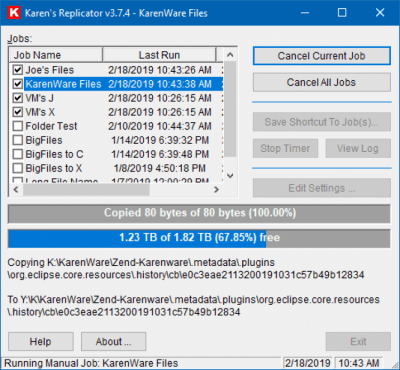Click the To Y:\K\KarenWare destination path text
Screen dimensions: 400x370
point(194,306)
